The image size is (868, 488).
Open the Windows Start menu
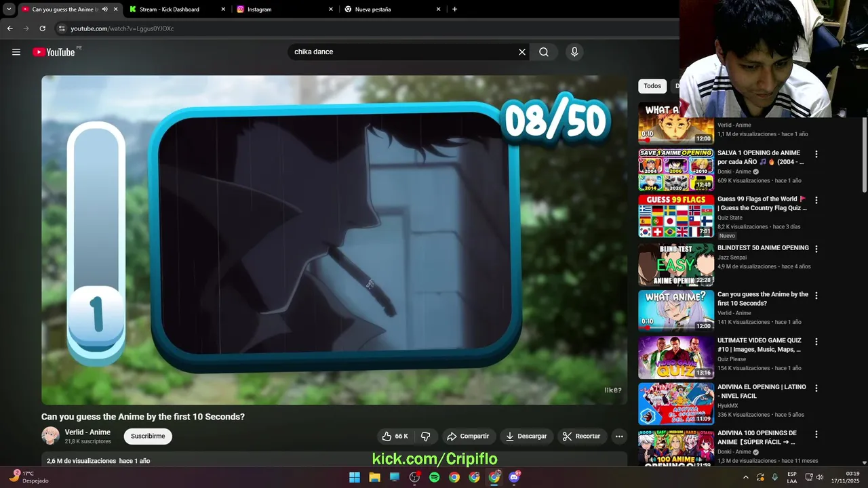pos(355,477)
